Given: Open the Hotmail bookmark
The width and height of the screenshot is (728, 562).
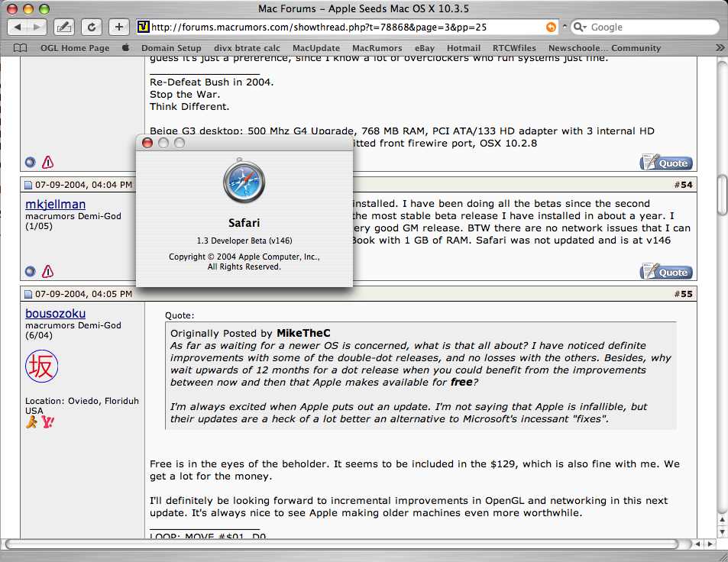Looking at the screenshot, I should tap(464, 48).
